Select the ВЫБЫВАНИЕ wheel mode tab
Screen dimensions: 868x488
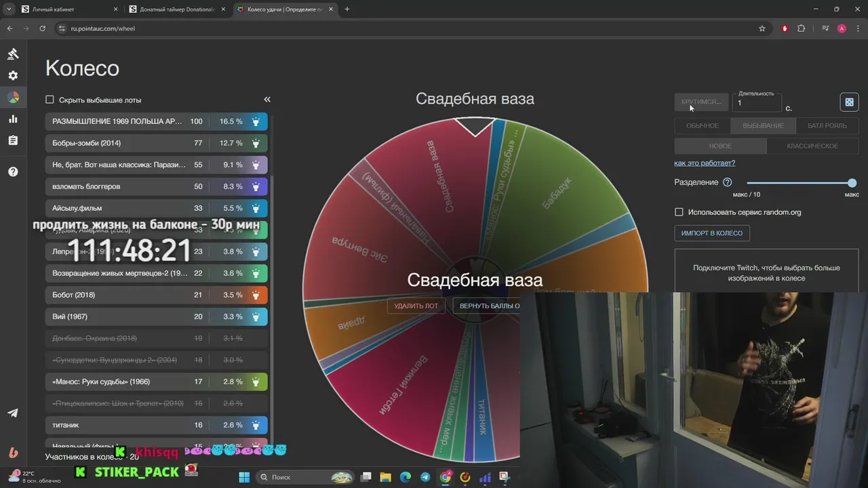tap(763, 125)
